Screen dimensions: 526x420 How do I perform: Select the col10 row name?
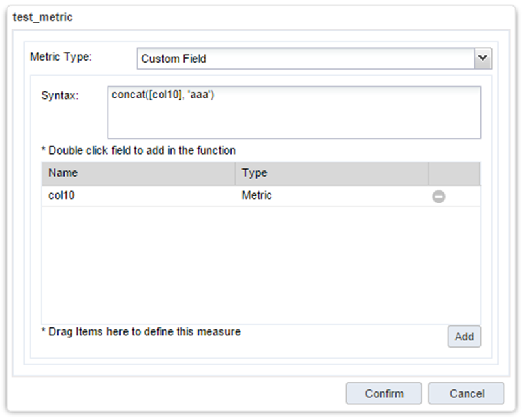[62, 196]
